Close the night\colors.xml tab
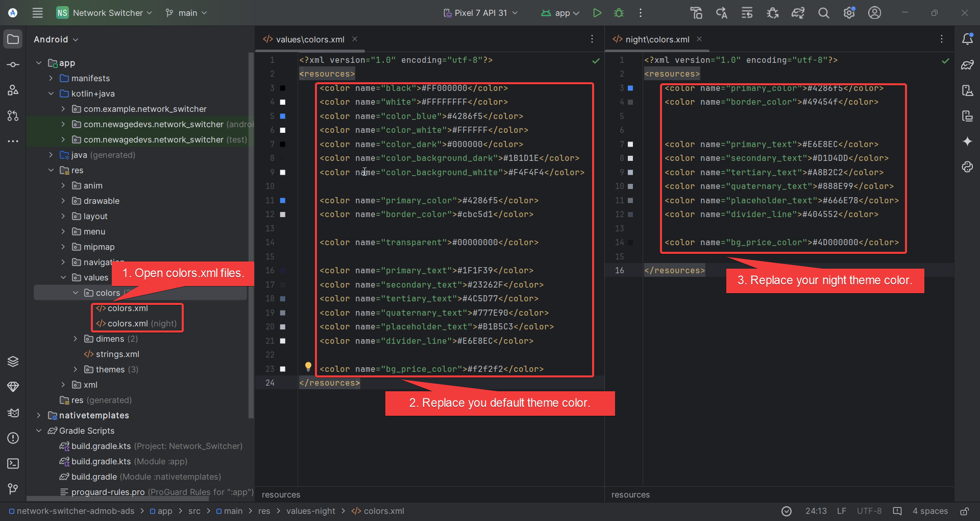980x521 pixels. click(699, 39)
